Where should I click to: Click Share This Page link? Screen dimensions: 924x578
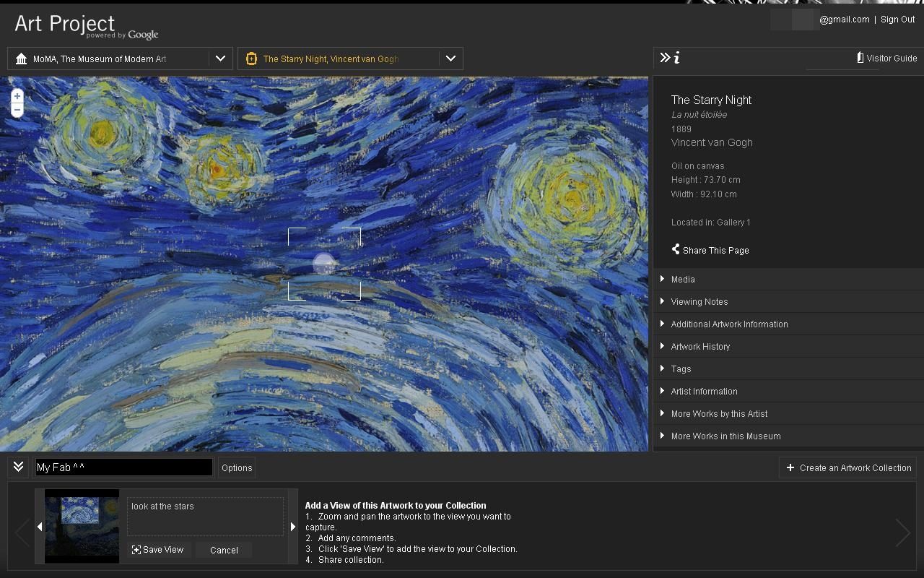point(715,250)
